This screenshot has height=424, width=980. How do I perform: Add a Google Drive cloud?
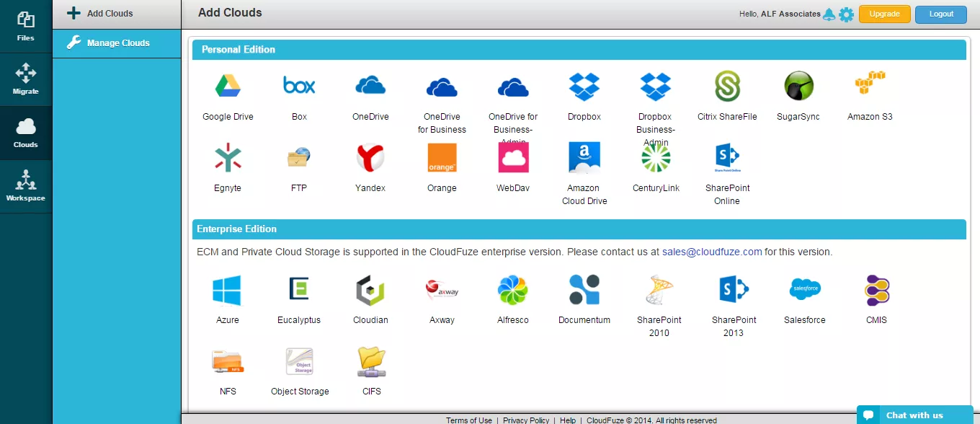pyautogui.click(x=228, y=87)
